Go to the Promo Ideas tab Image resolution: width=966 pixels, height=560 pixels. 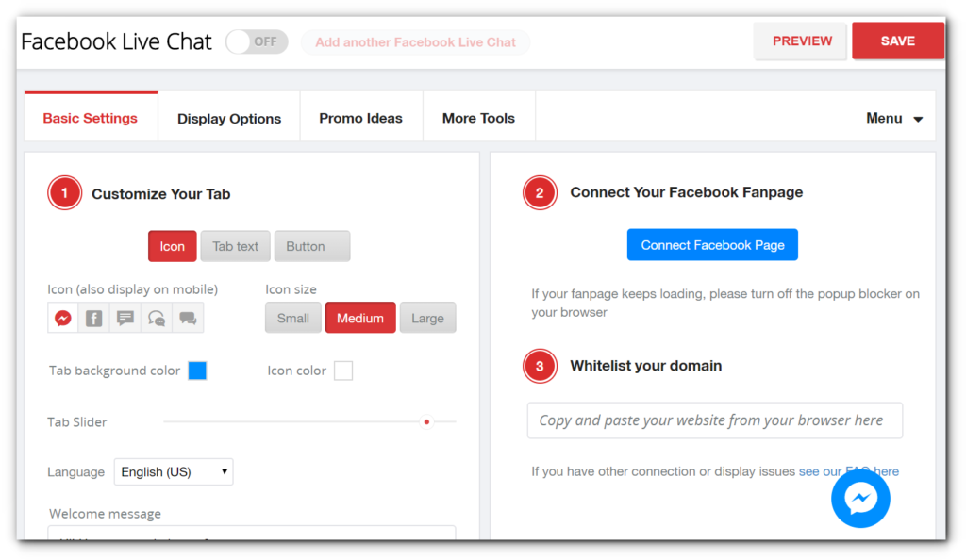coord(361,118)
